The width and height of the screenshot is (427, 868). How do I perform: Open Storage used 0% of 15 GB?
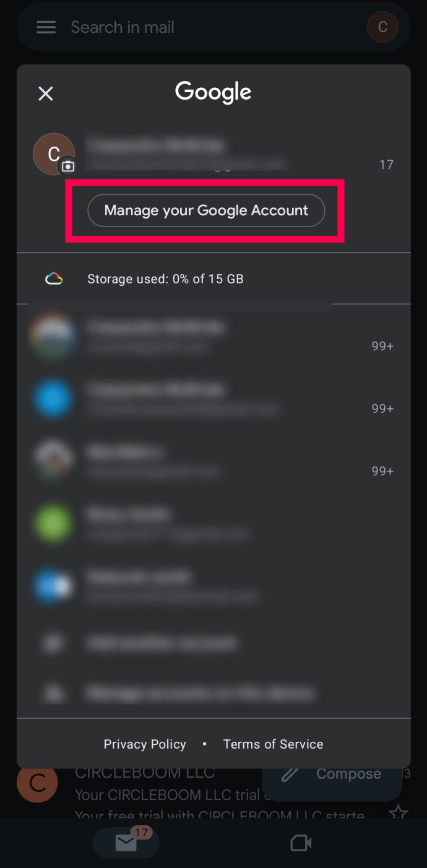click(x=165, y=279)
